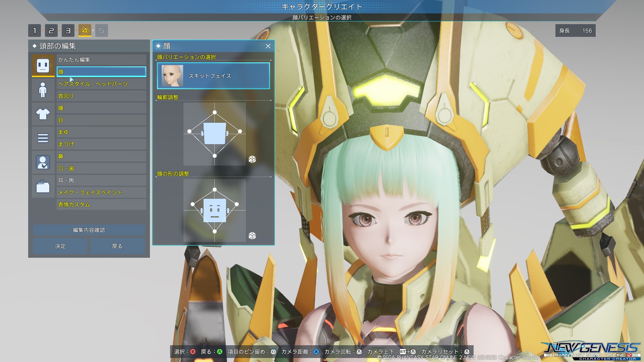Select the head editing face icon
Image resolution: width=644 pixels, height=362 pixels.
(43, 65)
